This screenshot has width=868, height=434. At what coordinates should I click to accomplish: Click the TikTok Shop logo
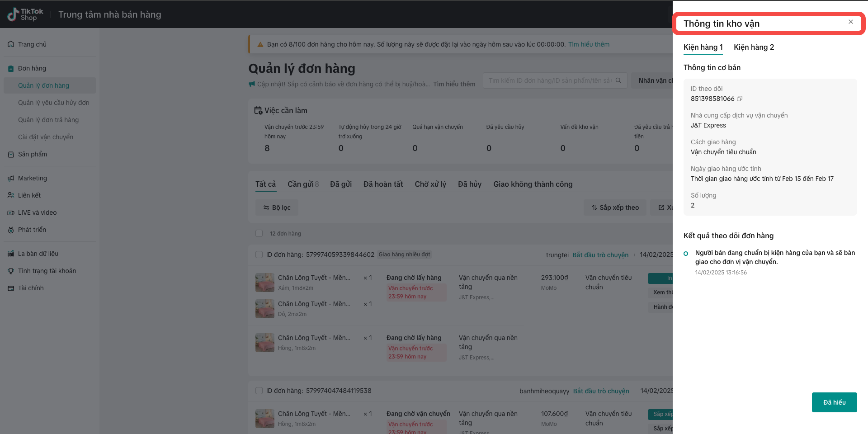point(25,14)
